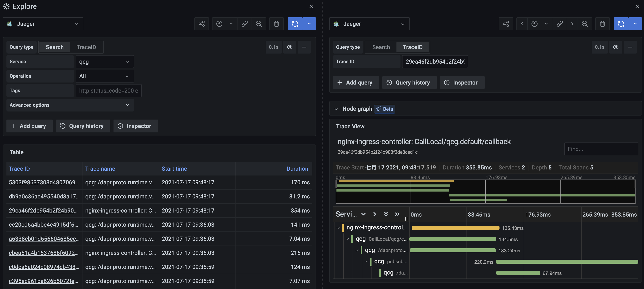Click share icon in left pane toolbar
This screenshot has width=644, height=289.
pyautogui.click(x=201, y=24)
